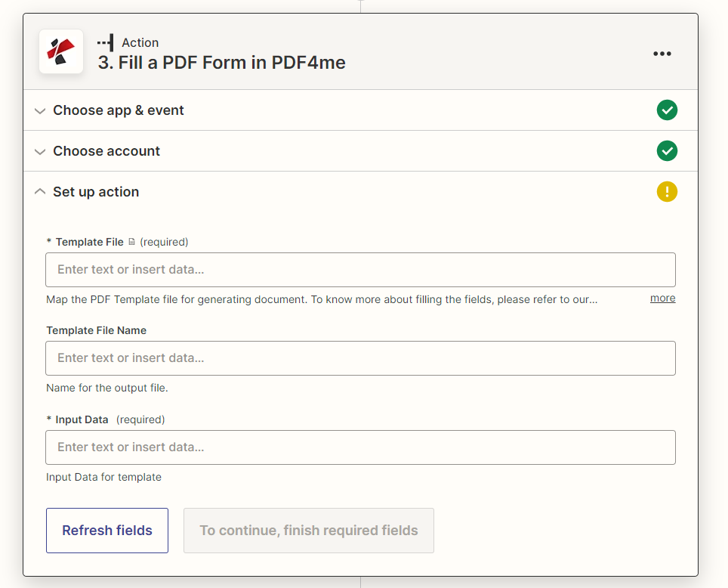Click the Refresh fields button
Screen dimensions: 728x588
tap(106, 530)
